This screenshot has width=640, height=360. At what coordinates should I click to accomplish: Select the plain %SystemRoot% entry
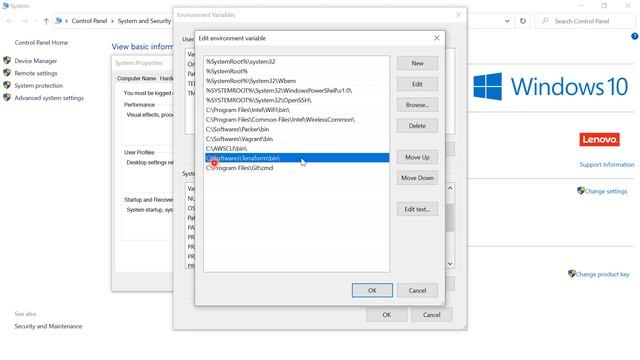point(296,71)
